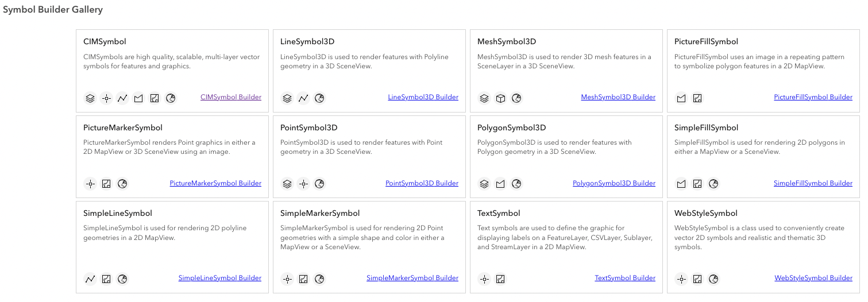Go to SimpleMarkerSymbol Builder
The width and height of the screenshot is (868, 302).
pyautogui.click(x=412, y=278)
